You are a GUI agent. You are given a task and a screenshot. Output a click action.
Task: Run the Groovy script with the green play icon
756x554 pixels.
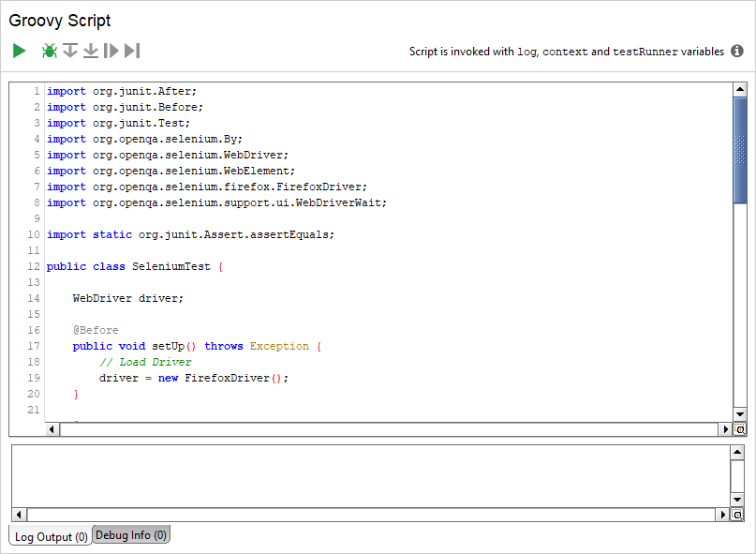pyautogui.click(x=19, y=51)
